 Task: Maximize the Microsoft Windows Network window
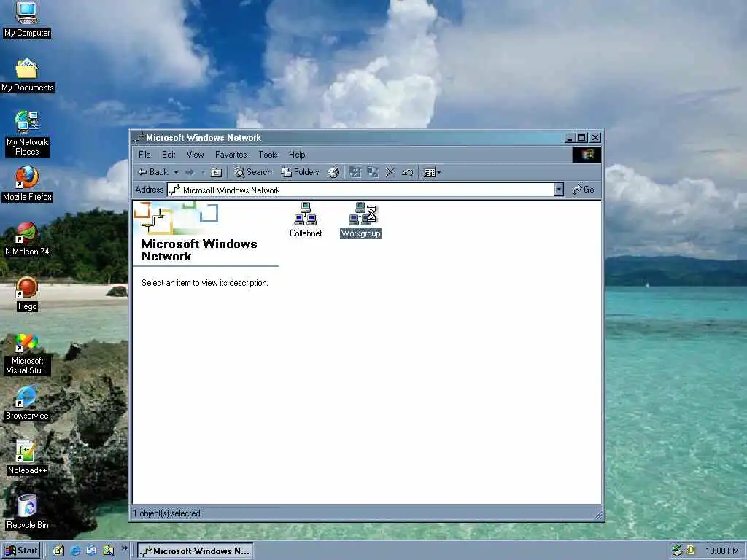[581, 138]
